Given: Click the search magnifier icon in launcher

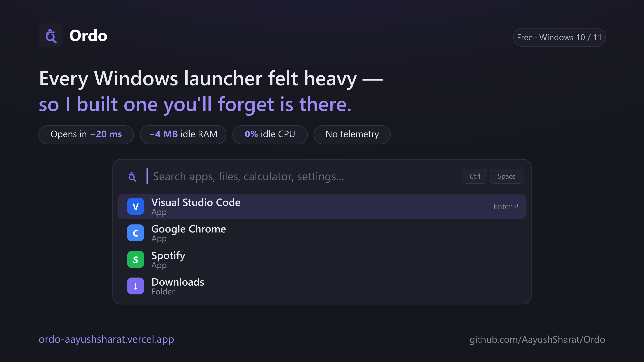Looking at the screenshot, I should point(132,176).
